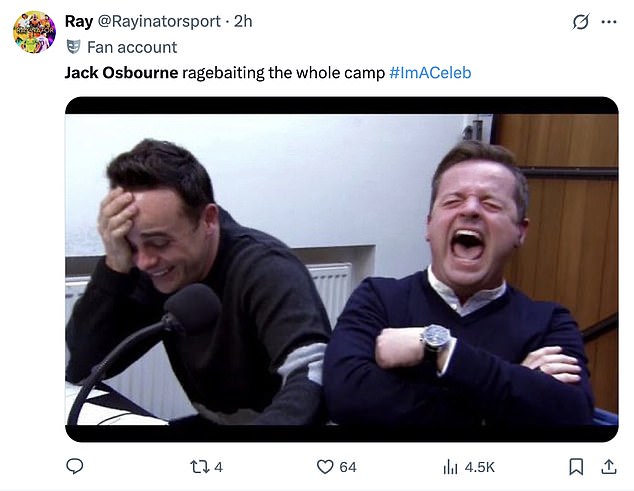Repost this tweet with the arrows icon
Screen dimensions: 634x491
click(x=198, y=466)
